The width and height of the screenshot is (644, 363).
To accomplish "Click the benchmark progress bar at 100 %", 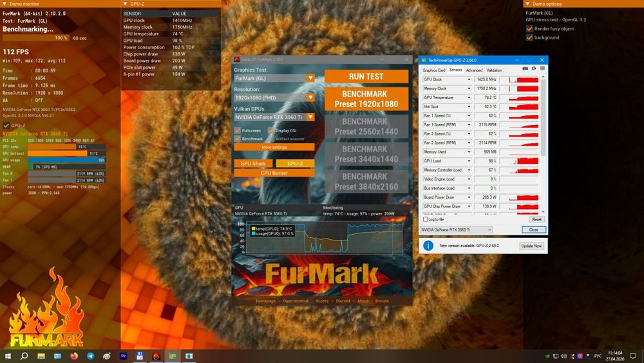I will coord(36,38).
